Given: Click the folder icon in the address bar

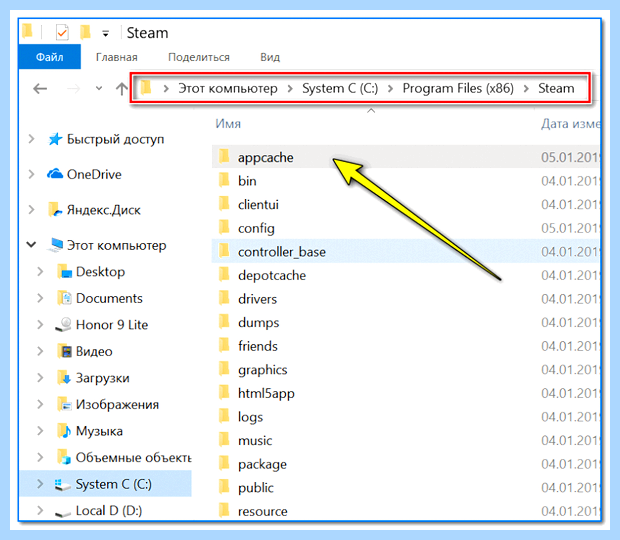Looking at the screenshot, I should 146,87.
